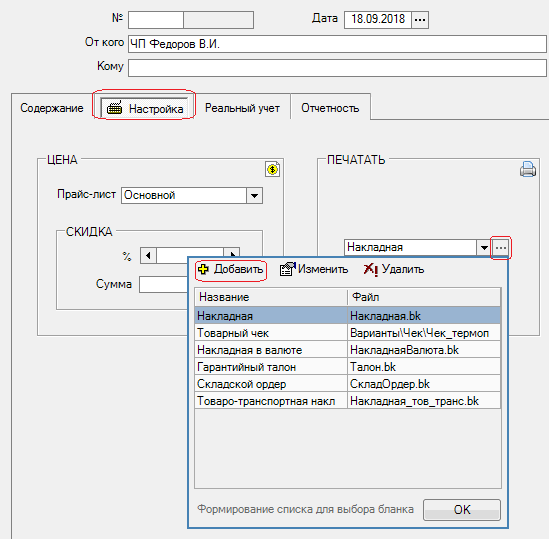Click the price sheet coin icon
549x539 pixels.
(272, 170)
